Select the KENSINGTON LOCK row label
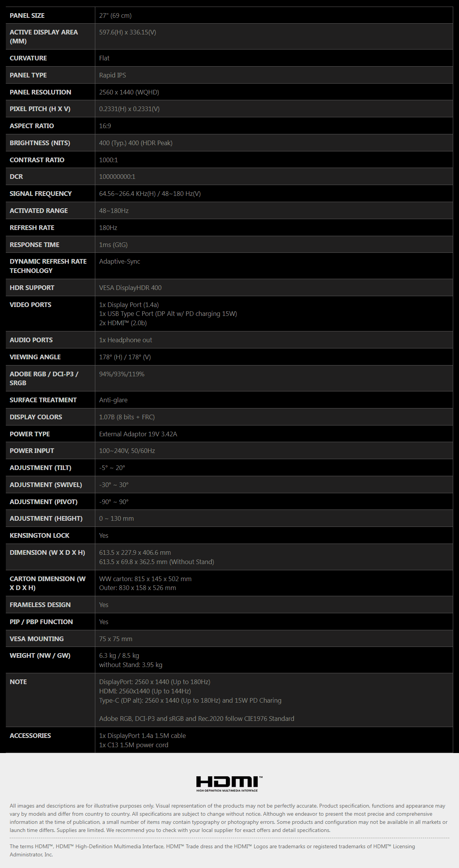Viewport: 459px width, 868px height. pyautogui.click(x=40, y=535)
